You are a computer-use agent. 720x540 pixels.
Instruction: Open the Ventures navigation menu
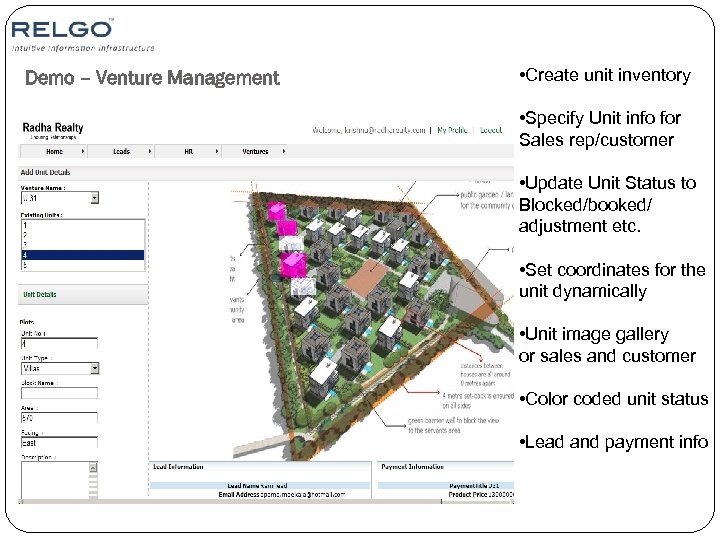(255, 152)
